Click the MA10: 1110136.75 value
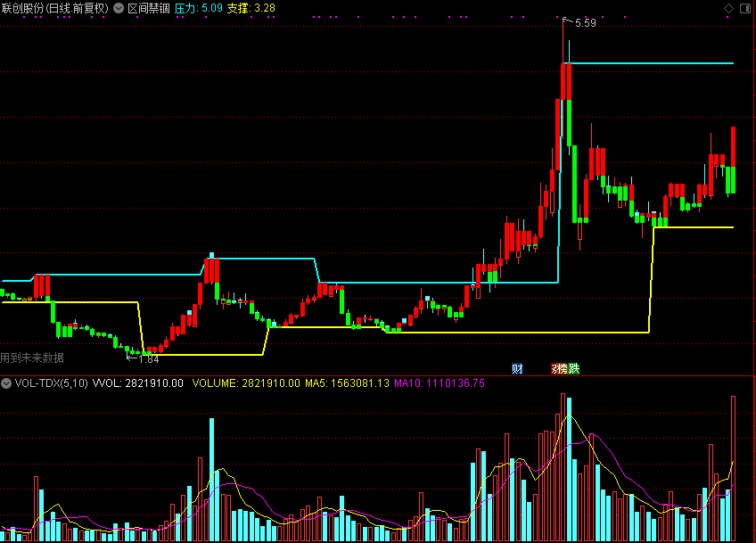 [440, 383]
